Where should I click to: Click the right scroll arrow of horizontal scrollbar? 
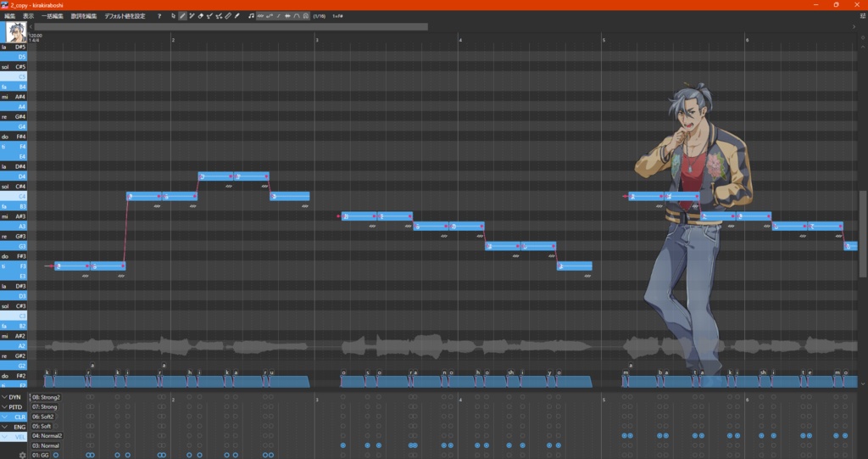(x=854, y=26)
